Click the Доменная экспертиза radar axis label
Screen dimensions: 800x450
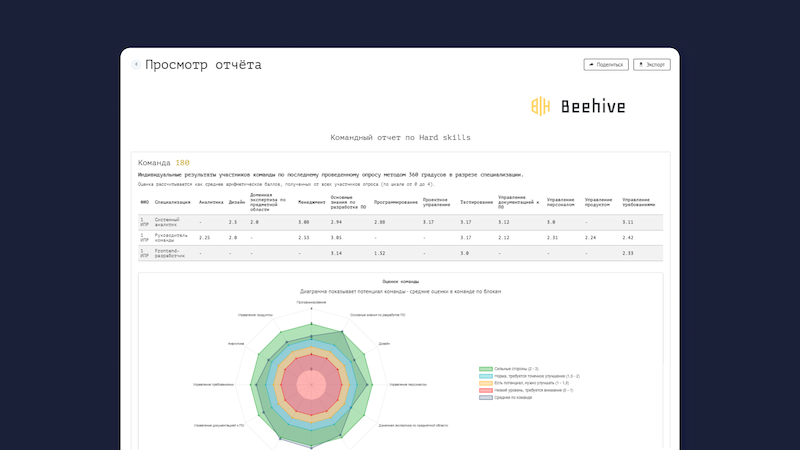click(x=413, y=425)
